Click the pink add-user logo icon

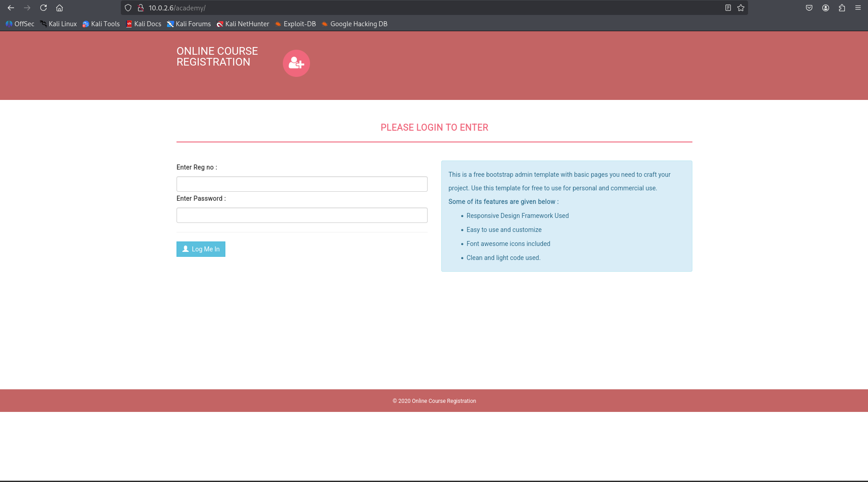pos(296,63)
